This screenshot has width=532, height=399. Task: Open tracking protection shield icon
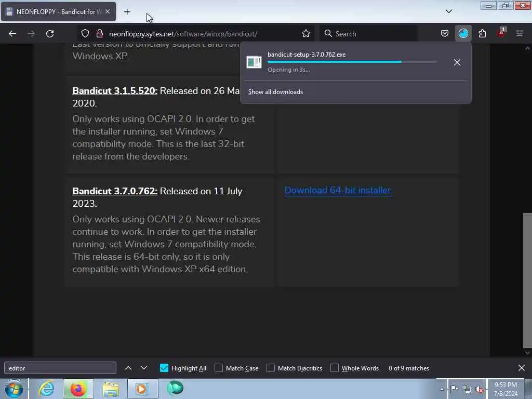click(x=85, y=34)
